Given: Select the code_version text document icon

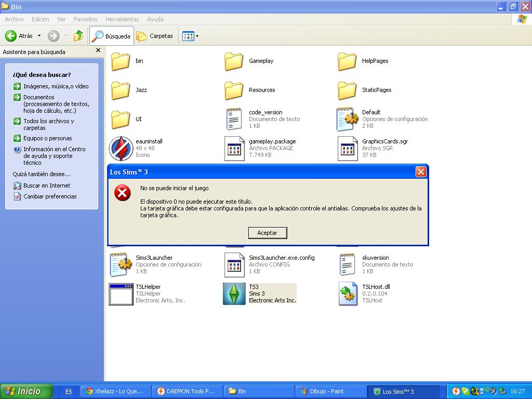Looking at the screenshot, I should point(234,119).
